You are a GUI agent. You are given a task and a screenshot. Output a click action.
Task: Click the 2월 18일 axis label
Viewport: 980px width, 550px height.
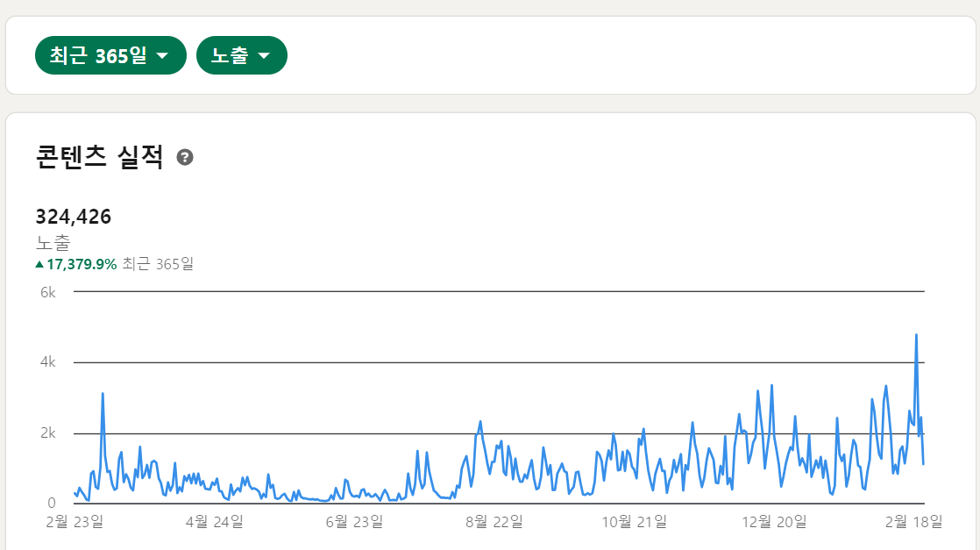coord(913,522)
